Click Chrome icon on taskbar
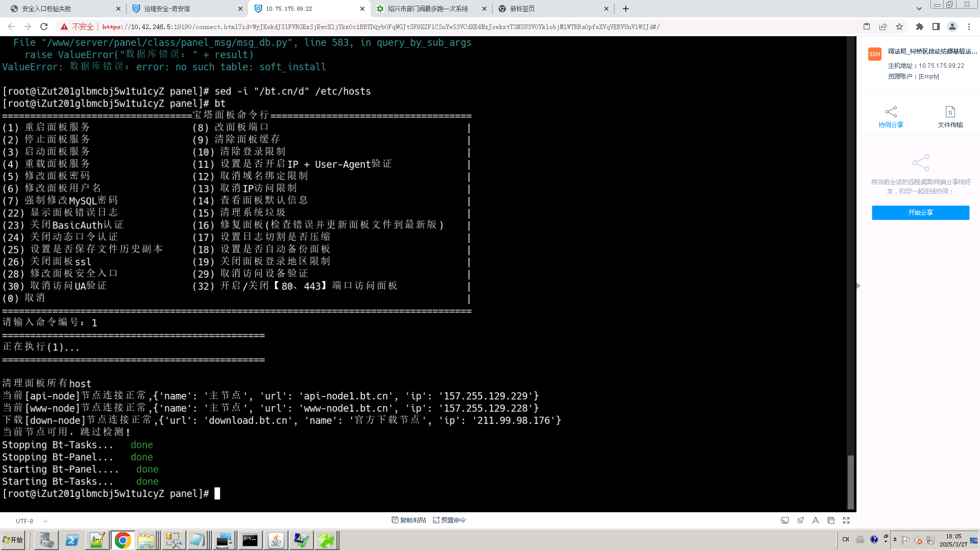Viewport: 980px width, 551px height. [x=122, y=540]
